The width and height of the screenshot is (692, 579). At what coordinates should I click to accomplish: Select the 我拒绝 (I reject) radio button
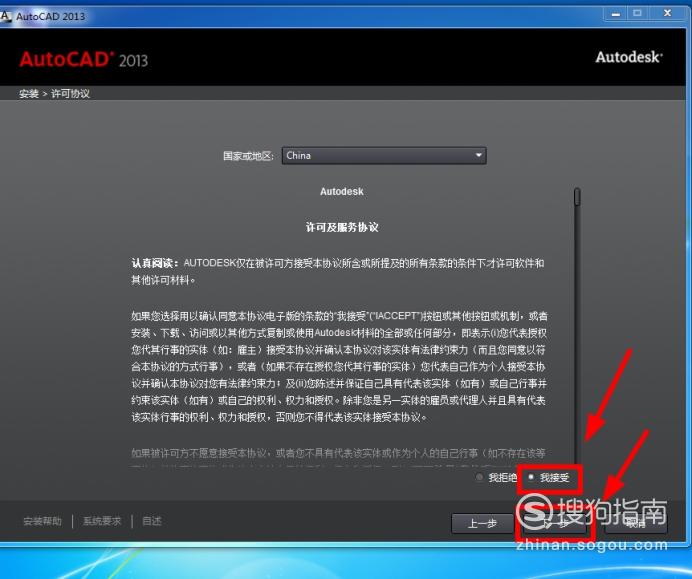pyautogui.click(x=479, y=477)
